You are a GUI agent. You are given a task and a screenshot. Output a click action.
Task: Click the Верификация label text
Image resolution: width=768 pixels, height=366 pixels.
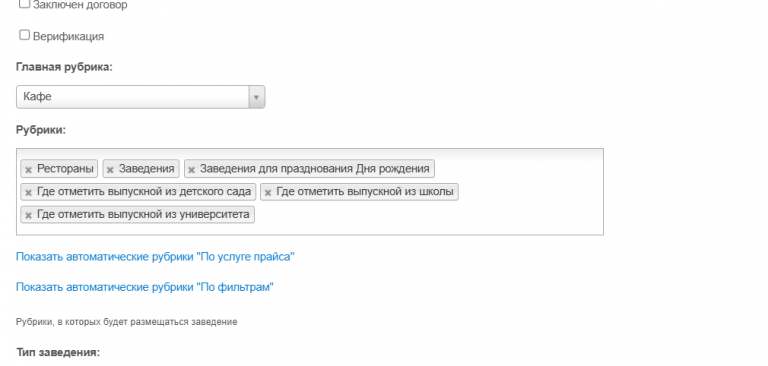(x=69, y=36)
